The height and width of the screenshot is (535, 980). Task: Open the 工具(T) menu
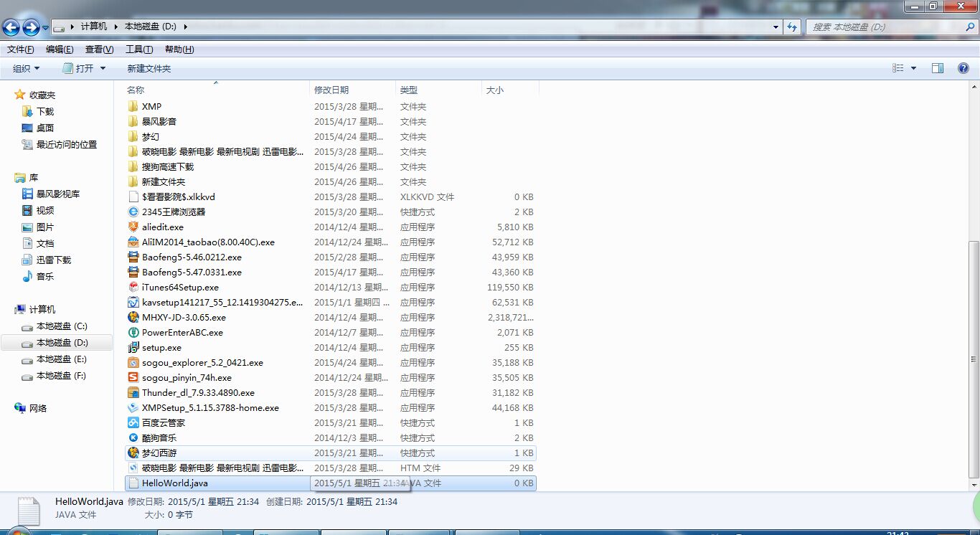pos(139,49)
